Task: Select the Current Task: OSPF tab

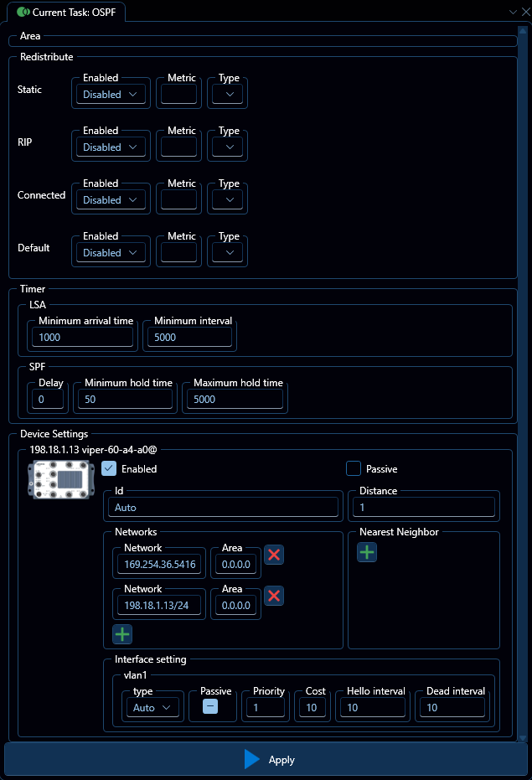Action: click(66, 12)
